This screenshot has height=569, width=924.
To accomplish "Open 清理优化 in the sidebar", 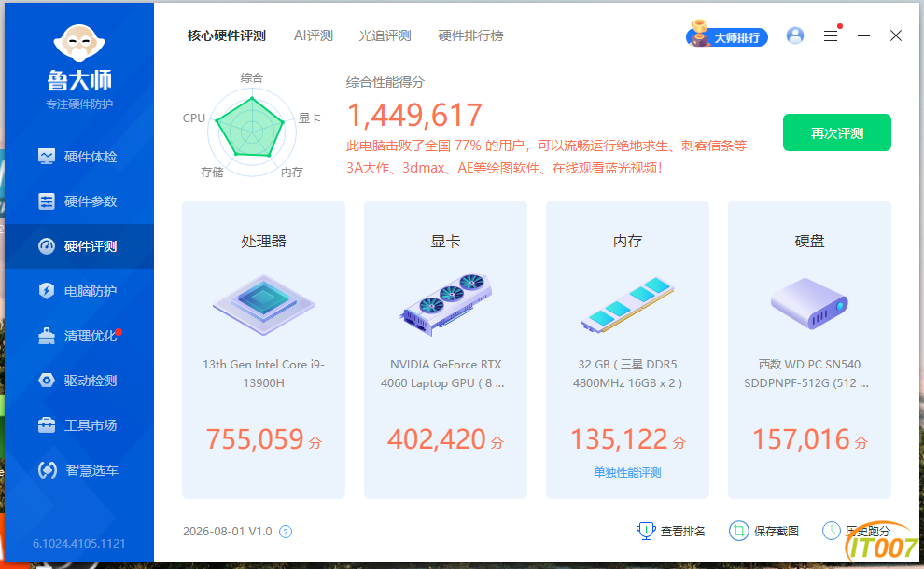I will point(79,336).
